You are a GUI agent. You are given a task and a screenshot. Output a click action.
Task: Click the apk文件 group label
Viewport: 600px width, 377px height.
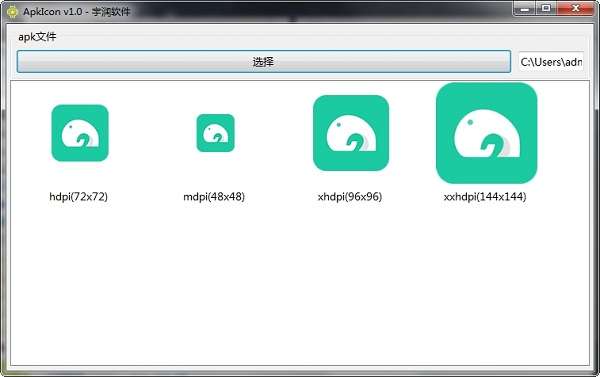click(x=37, y=37)
